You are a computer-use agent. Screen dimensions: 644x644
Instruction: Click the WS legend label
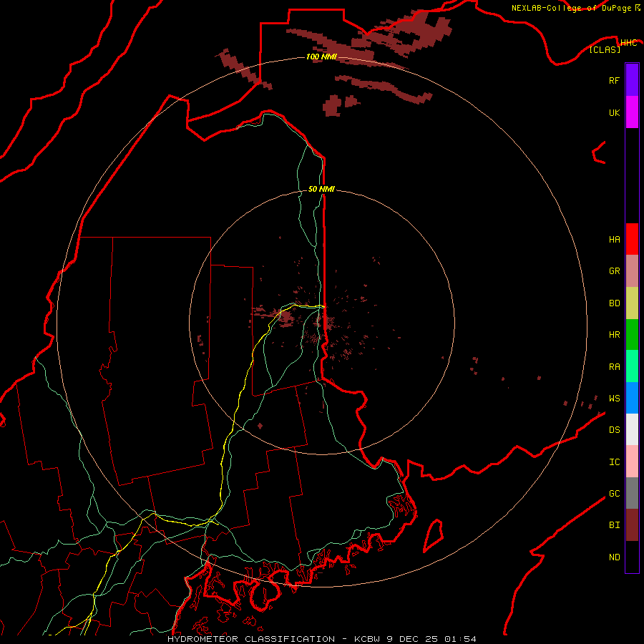tap(614, 398)
